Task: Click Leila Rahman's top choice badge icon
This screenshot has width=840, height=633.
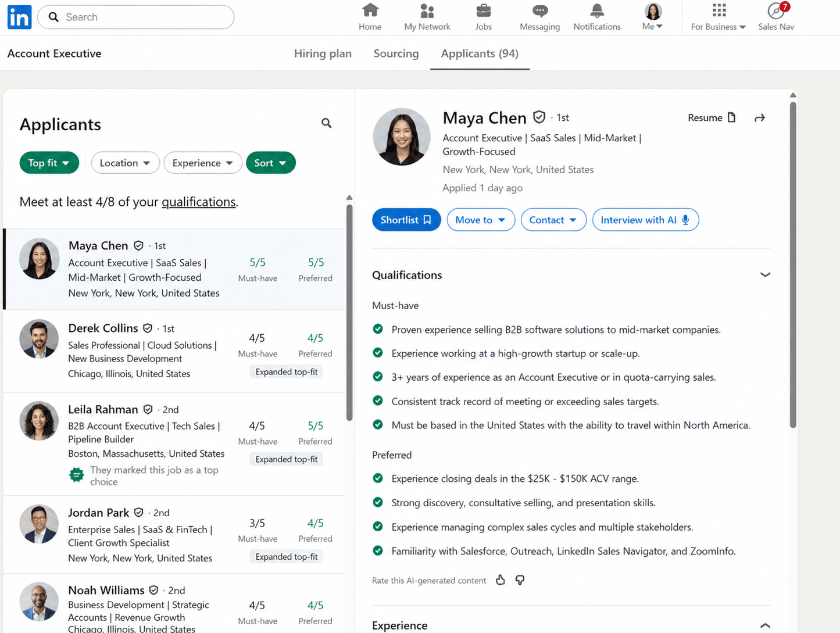Action: tap(76, 475)
